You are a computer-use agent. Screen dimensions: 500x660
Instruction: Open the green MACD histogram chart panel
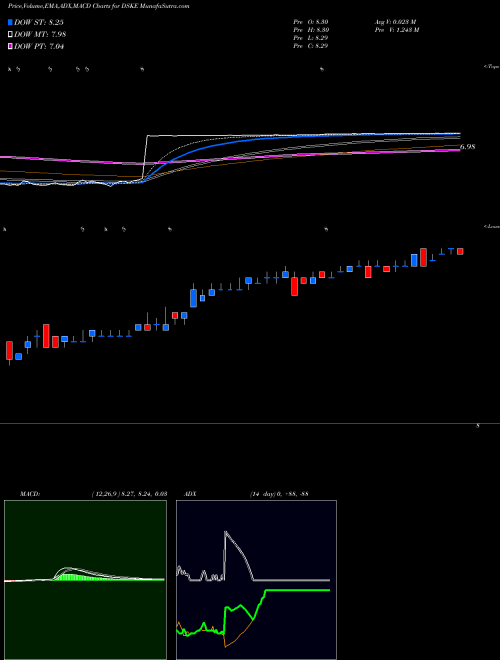(x=85, y=580)
